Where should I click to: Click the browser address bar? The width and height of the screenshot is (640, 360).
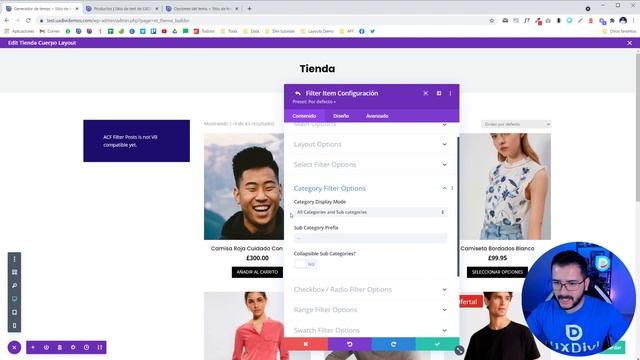point(261,20)
